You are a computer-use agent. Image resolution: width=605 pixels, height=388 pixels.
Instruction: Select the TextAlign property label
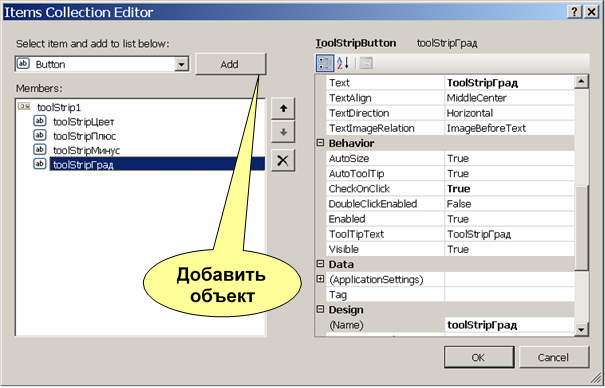(x=350, y=98)
